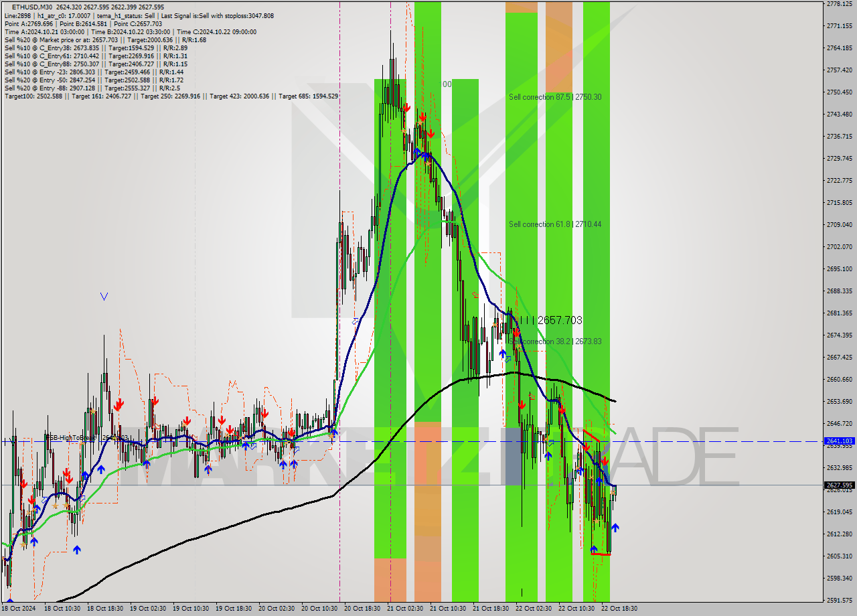Click time axis label '18 Oct 18:30'

pyautogui.click(x=105, y=609)
